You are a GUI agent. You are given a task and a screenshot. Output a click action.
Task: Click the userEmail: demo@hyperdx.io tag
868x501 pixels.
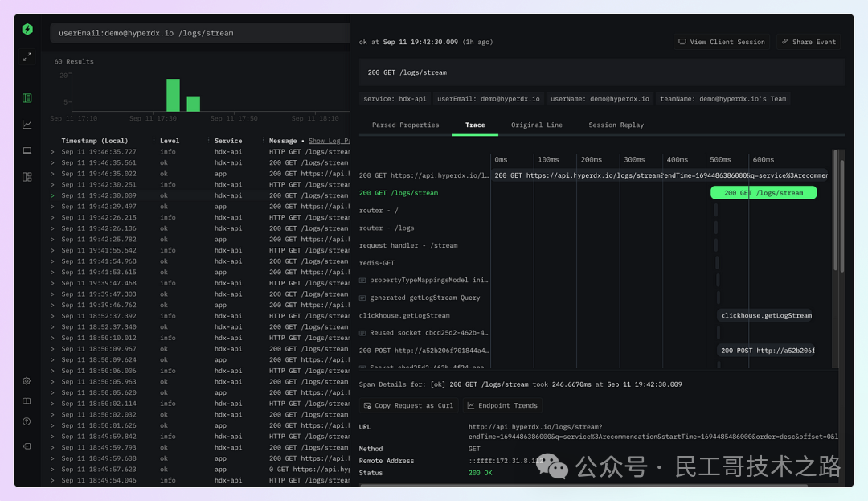(489, 99)
